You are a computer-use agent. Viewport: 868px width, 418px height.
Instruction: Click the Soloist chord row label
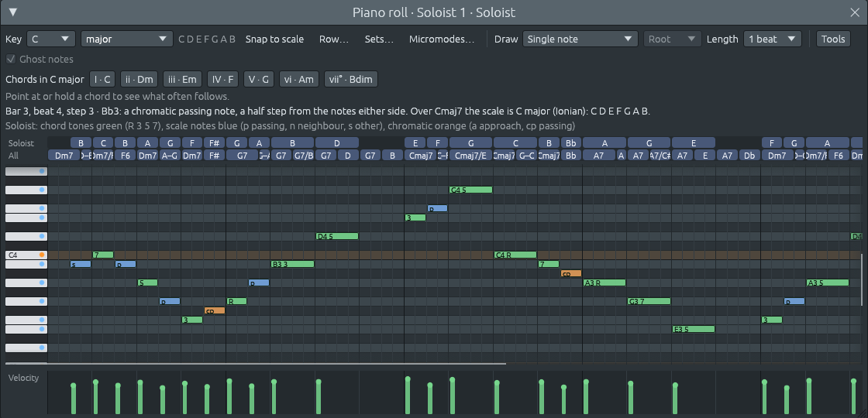pyautogui.click(x=21, y=142)
